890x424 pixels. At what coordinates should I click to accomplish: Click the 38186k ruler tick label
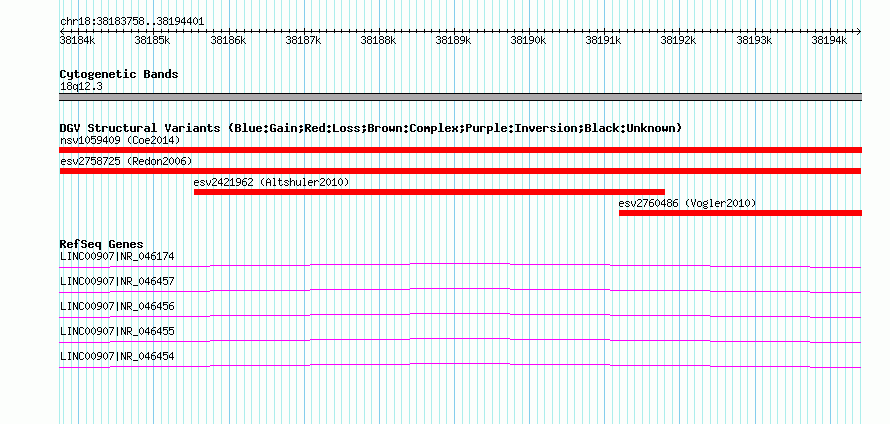(228, 40)
